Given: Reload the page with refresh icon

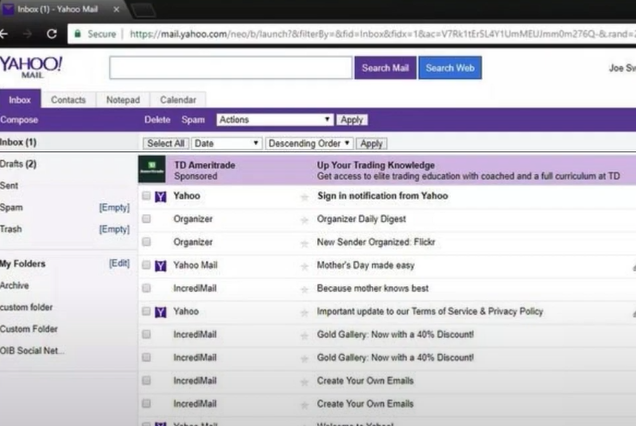Looking at the screenshot, I should click(52, 34).
